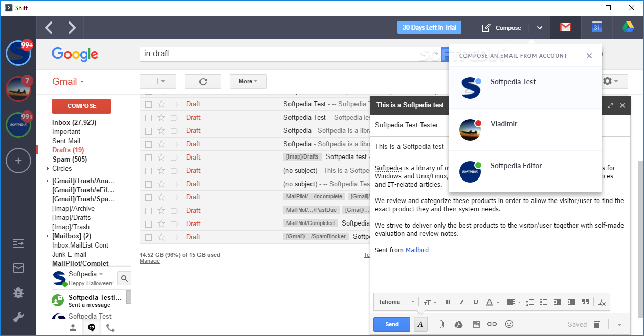Open more options arrow beside discard

click(619, 324)
